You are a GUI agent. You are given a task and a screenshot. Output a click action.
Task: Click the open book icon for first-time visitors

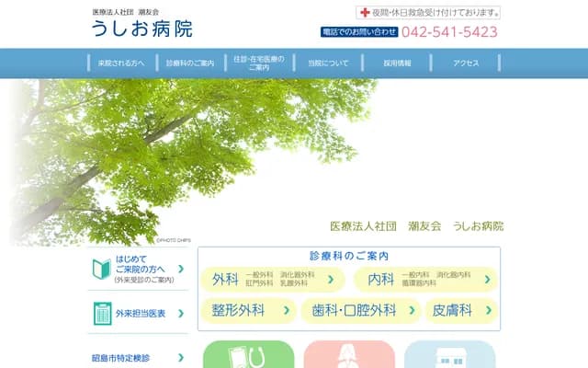click(102, 269)
